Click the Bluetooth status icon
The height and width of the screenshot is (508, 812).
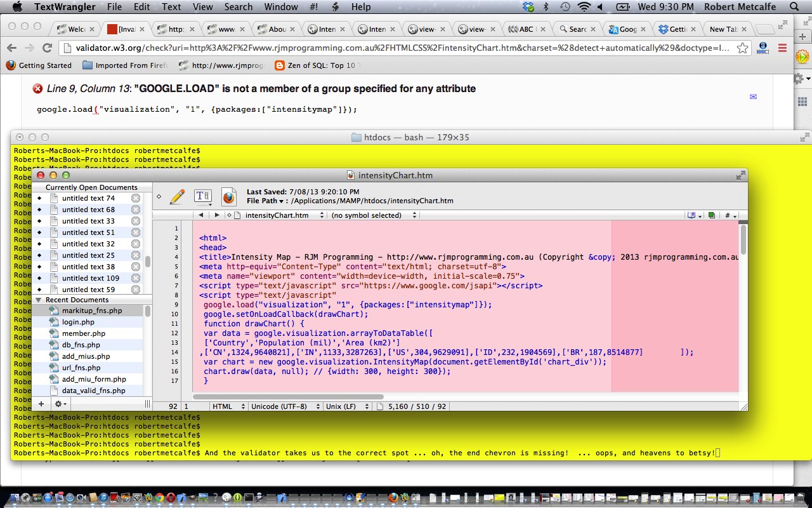pos(546,7)
